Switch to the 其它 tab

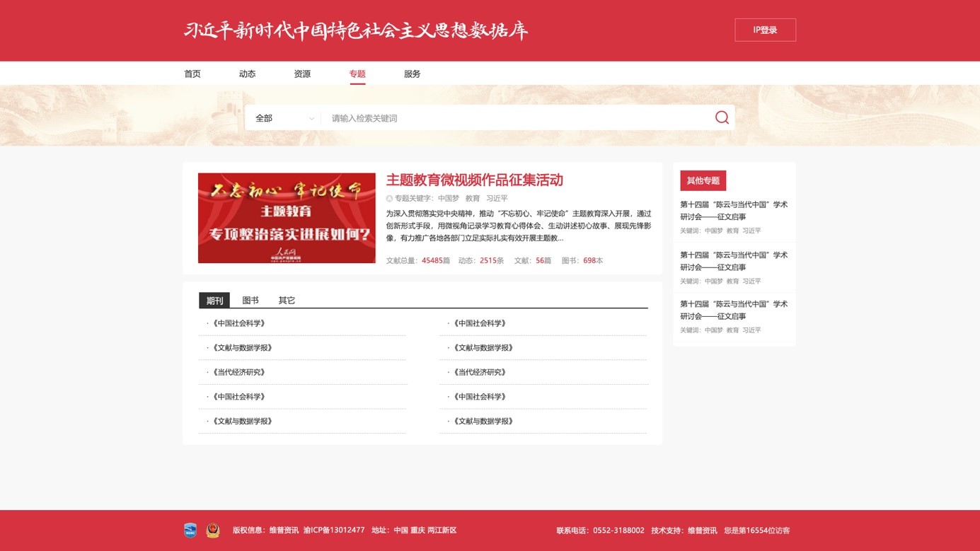[287, 301]
